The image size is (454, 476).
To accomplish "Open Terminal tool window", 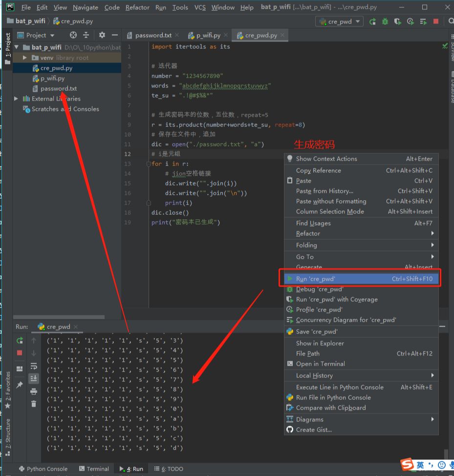I will pos(94,469).
